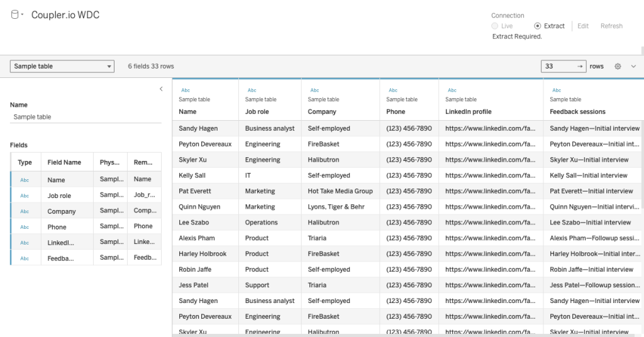Select the Company field name in Fields list
This screenshot has width=644, height=337.
pos(62,211)
